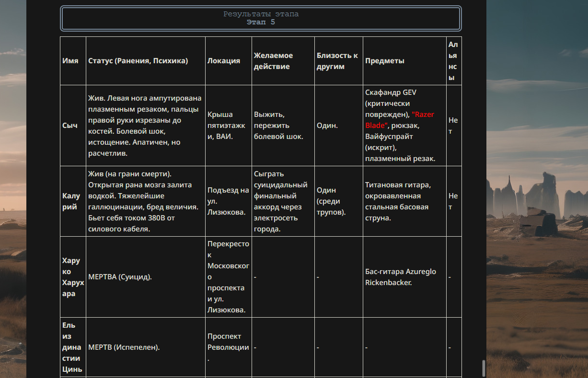This screenshot has height=378, width=588.
Task: Select the Предметы column header
Action: [404, 61]
